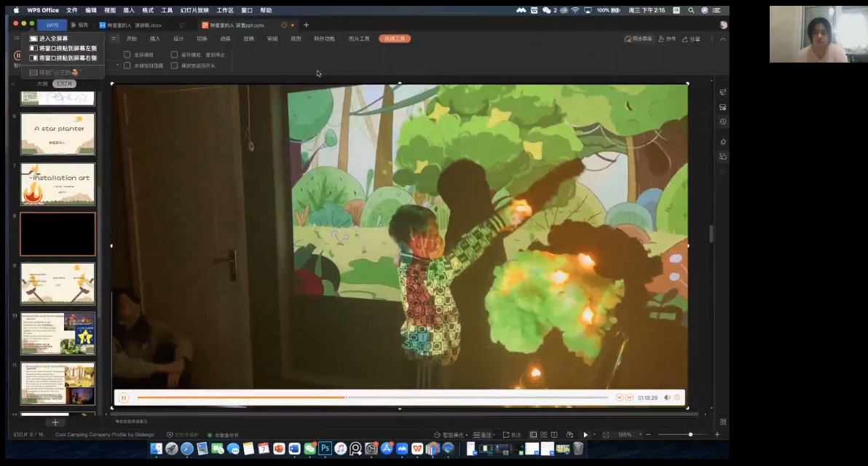The image size is (868, 466).
Task: Click the fit-to-window icon near zoom
Action: (606, 435)
